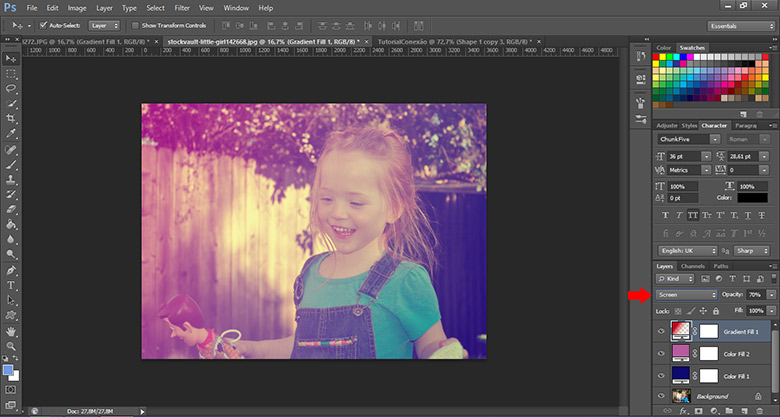Click the Color Fill 2 layer thumbnail
Image resolution: width=780 pixels, height=417 pixels.
tap(681, 354)
